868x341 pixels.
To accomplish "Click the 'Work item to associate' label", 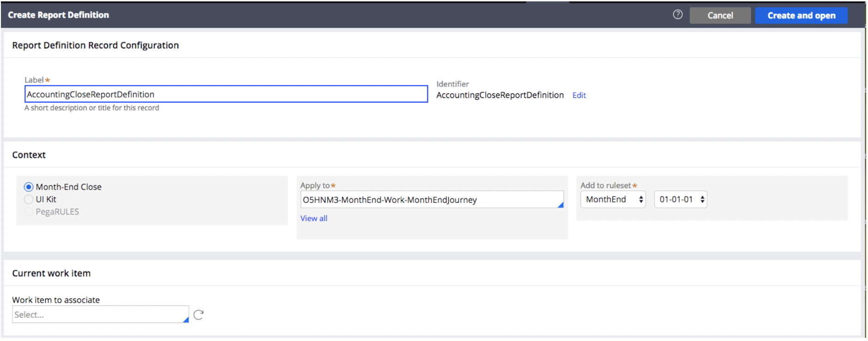I will click(56, 300).
